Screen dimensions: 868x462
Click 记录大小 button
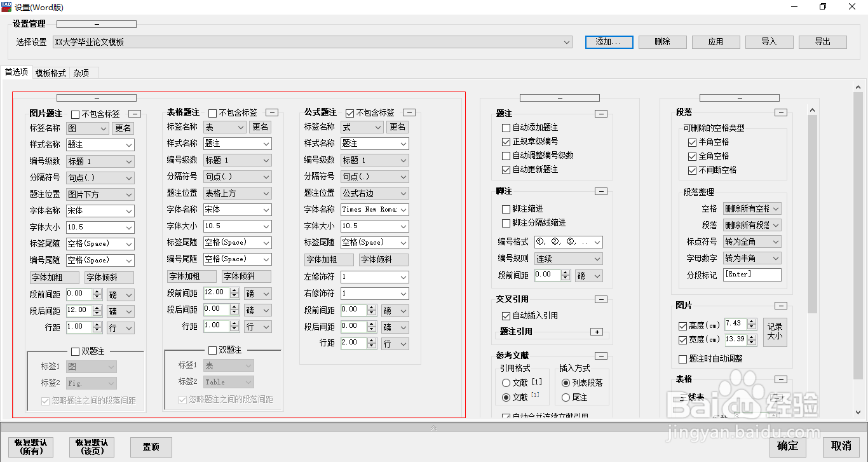pyautogui.click(x=775, y=332)
